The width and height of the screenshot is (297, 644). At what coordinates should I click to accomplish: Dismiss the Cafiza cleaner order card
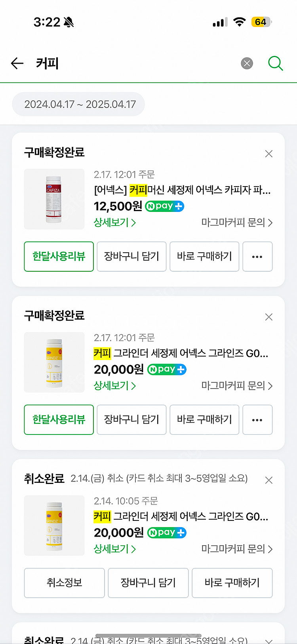point(269,154)
